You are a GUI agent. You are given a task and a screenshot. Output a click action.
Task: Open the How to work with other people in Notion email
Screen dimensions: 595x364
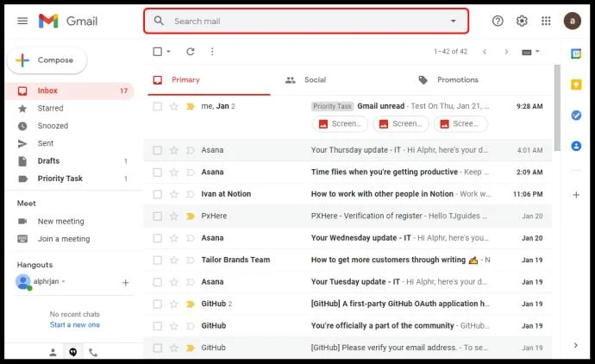tap(382, 194)
